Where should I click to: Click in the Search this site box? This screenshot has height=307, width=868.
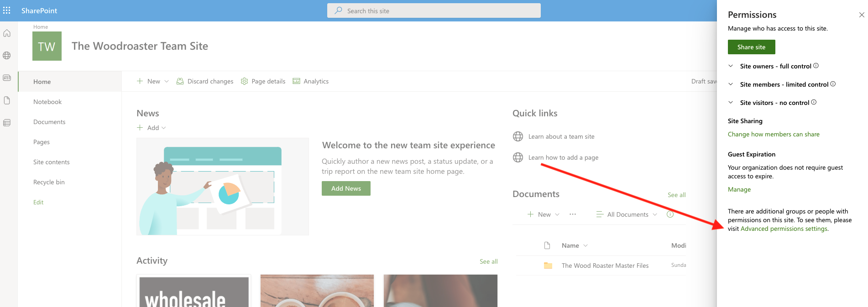(434, 10)
